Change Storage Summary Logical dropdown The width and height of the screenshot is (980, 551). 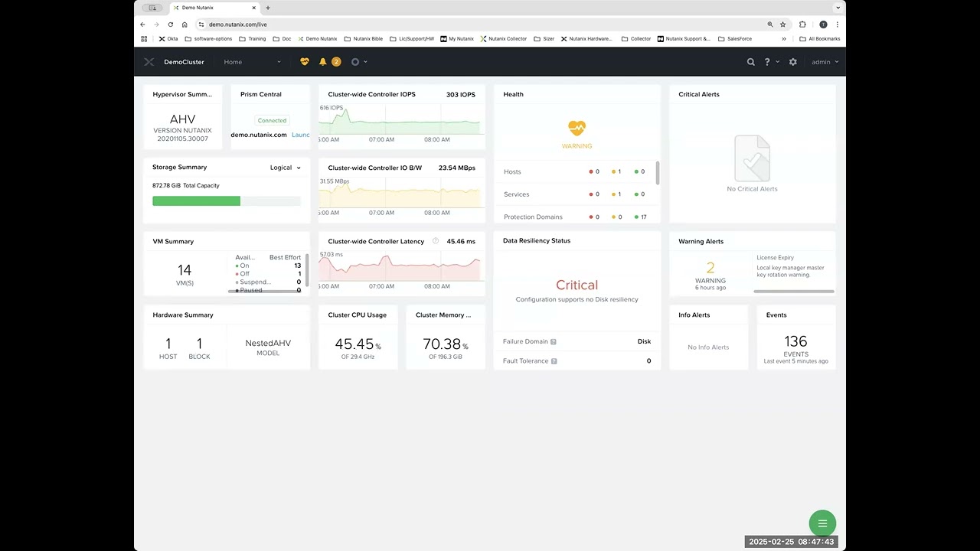(286, 168)
